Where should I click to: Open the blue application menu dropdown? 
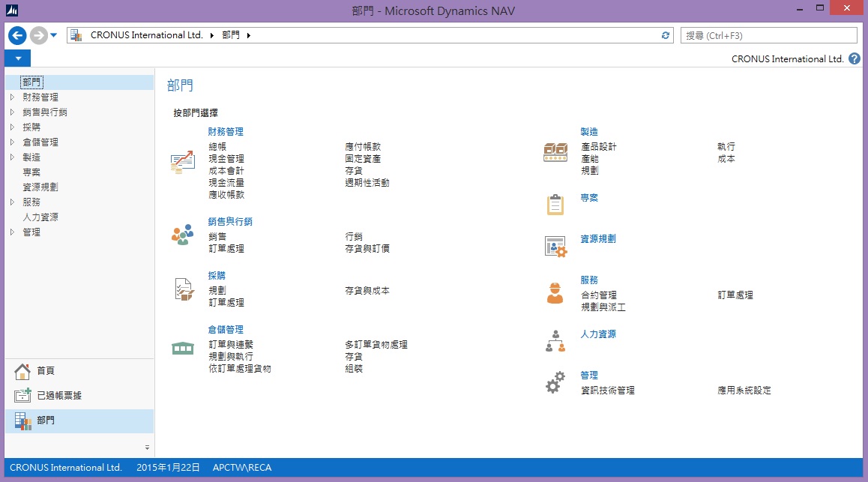click(17, 58)
